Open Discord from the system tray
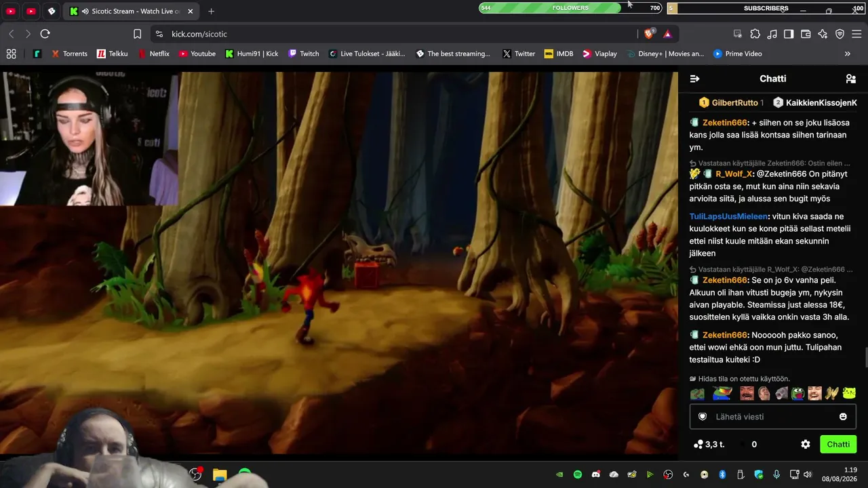The width and height of the screenshot is (868, 488). 595,474
